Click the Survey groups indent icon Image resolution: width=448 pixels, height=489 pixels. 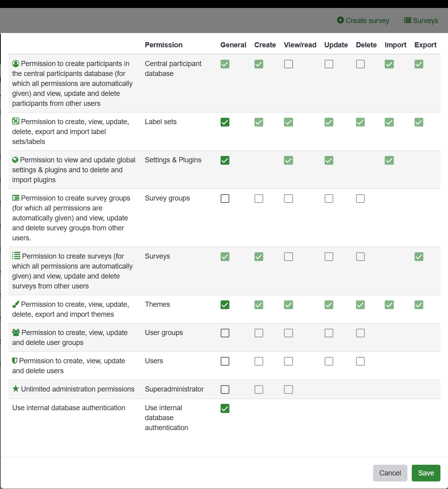(x=16, y=198)
